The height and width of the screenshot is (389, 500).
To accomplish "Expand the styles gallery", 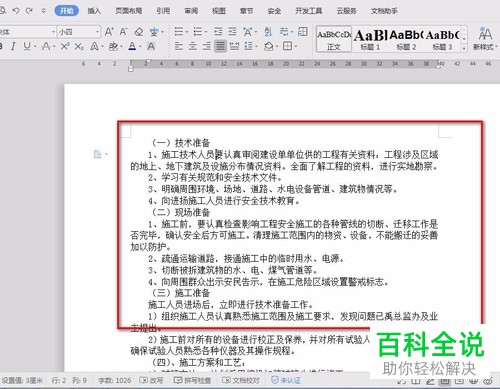I will pos(464,49).
